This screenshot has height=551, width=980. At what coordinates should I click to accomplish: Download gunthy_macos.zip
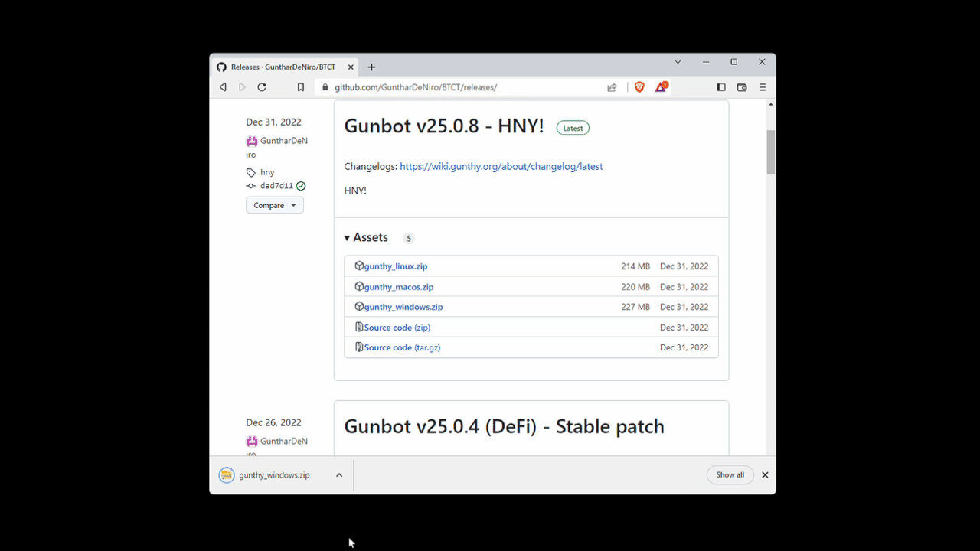(399, 287)
